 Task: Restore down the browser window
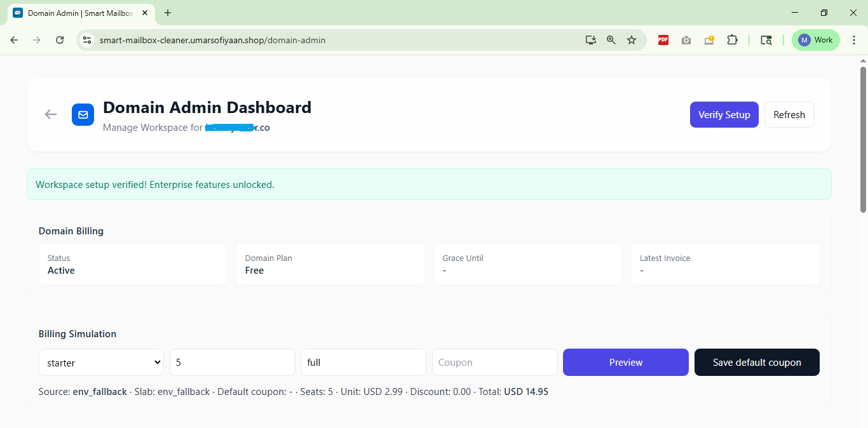[x=824, y=13]
